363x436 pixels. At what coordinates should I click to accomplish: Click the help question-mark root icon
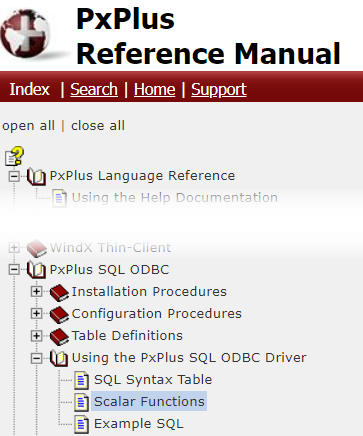(x=14, y=156)
